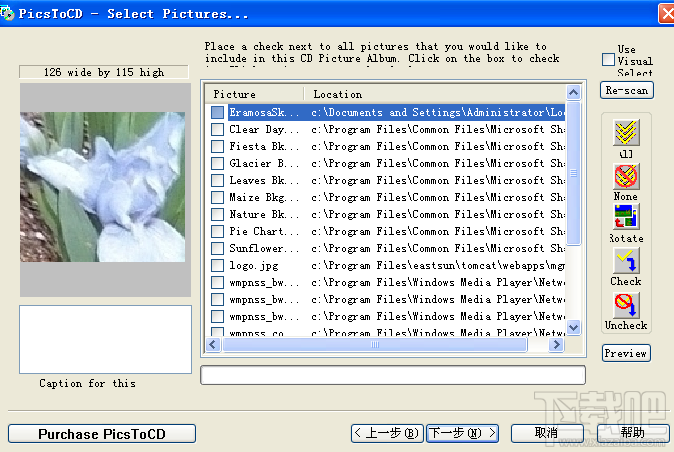
Task: Click the horizontal scroll right arrow
Action: click(557, 345)
